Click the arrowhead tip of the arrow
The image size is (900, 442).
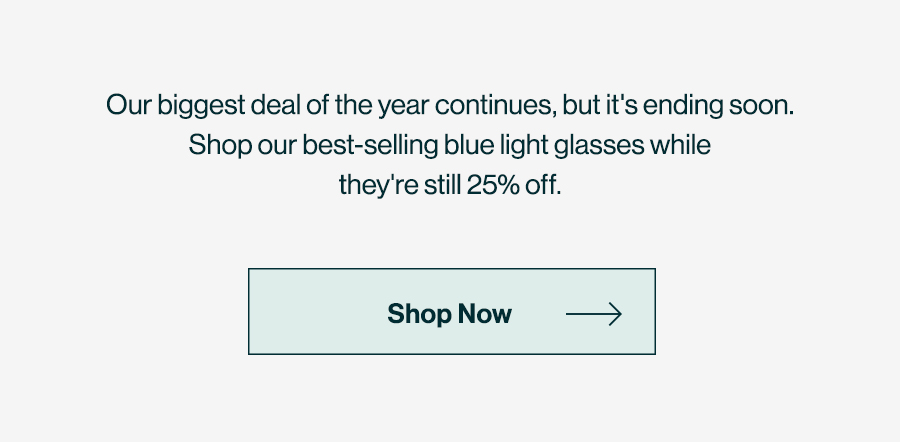pyautogui.click(x=620, y=314)
